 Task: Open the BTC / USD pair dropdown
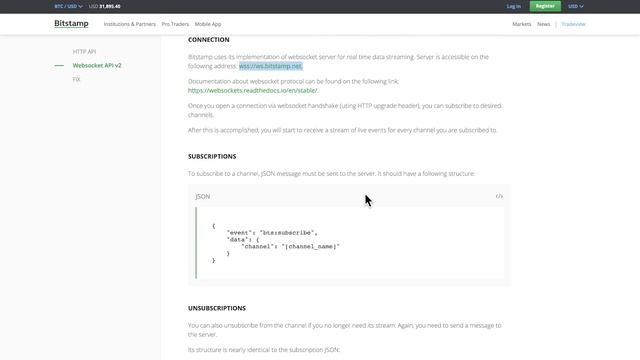68,6
